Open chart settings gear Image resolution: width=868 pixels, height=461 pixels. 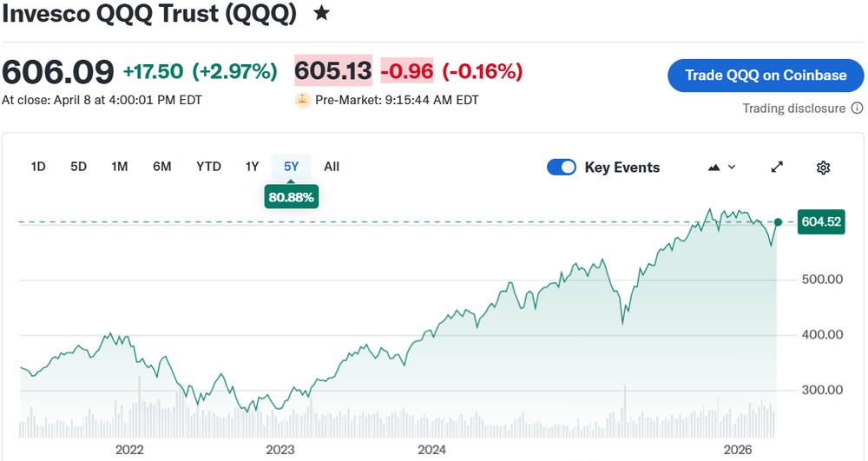824,168
